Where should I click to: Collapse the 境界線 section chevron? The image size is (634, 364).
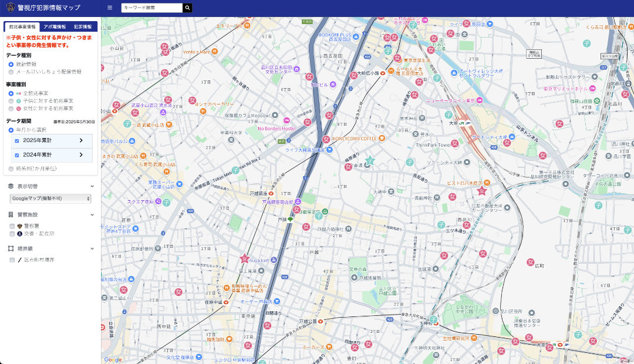pyautogui.click(x=92, y=249)
